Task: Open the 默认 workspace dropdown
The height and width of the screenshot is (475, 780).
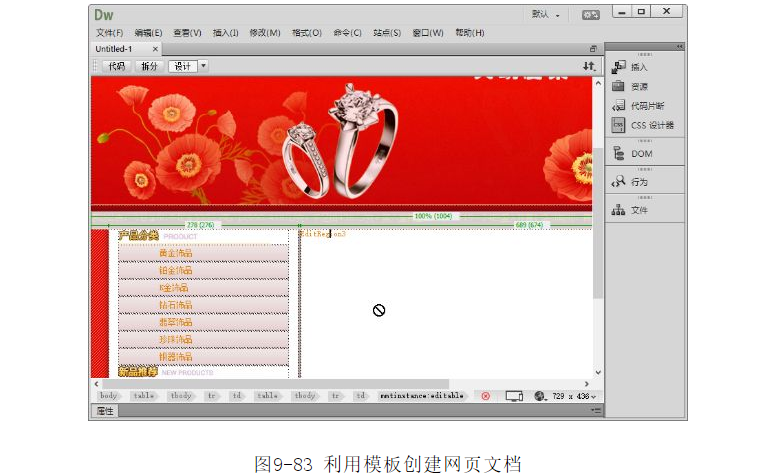Action: tap(546, 15)
